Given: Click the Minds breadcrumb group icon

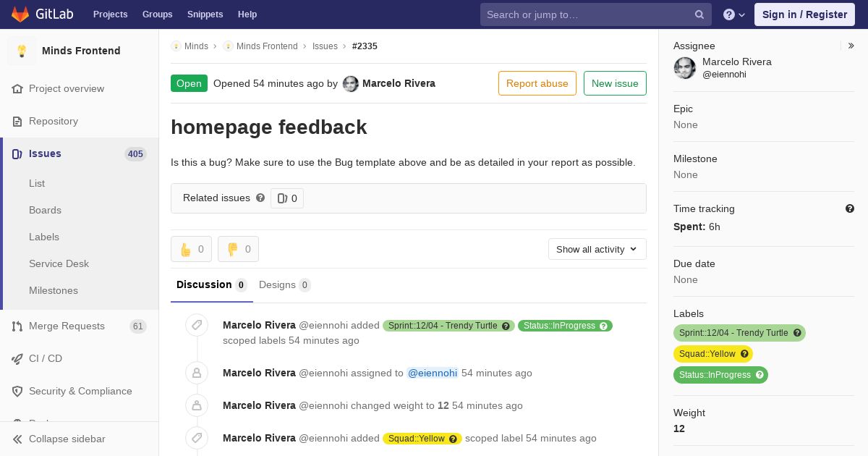Looking at the screenshot, I should [x=176, y=46].
